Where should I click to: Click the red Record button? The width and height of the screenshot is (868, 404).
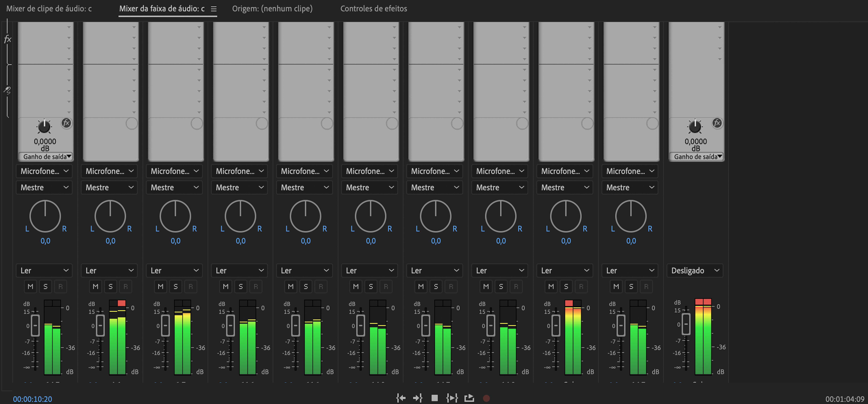(486, 398)
